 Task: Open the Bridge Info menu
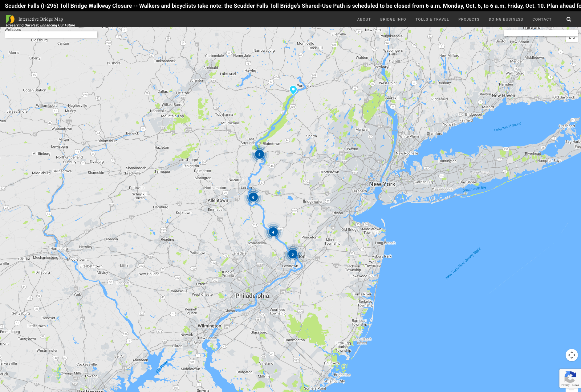[393, 19]
